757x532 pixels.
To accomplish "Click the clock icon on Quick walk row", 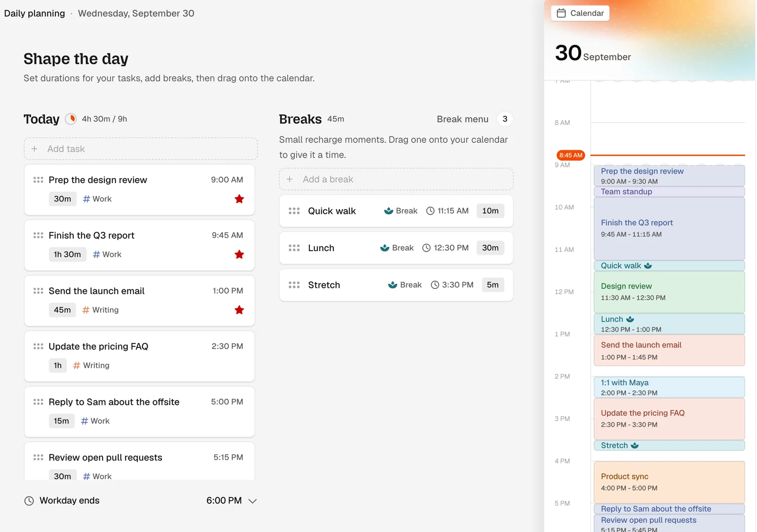I will coord(430,211).
